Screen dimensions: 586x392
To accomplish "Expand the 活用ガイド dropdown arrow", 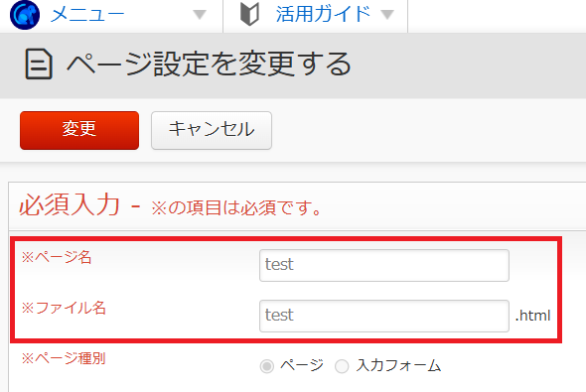I will [387, 15].
